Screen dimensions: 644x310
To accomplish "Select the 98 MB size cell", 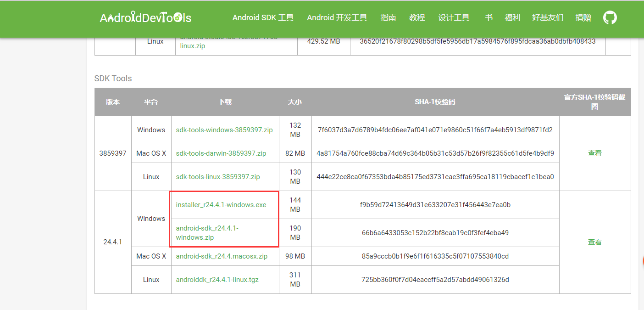I will (x=295, y=256).
